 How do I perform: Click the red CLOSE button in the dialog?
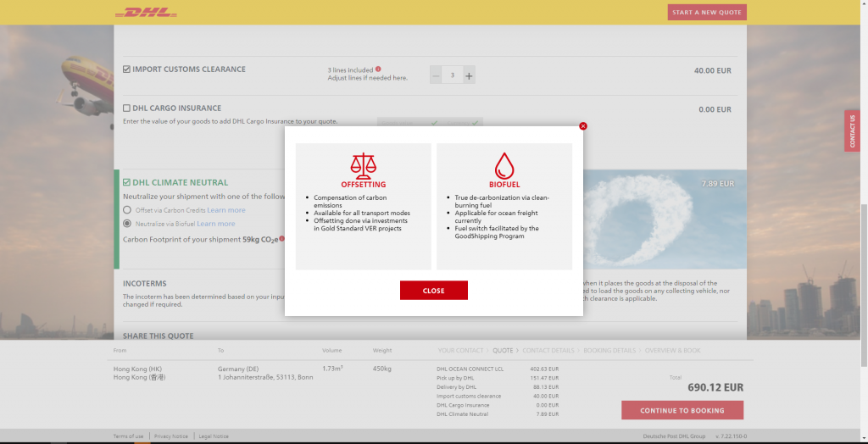(433, 290)
